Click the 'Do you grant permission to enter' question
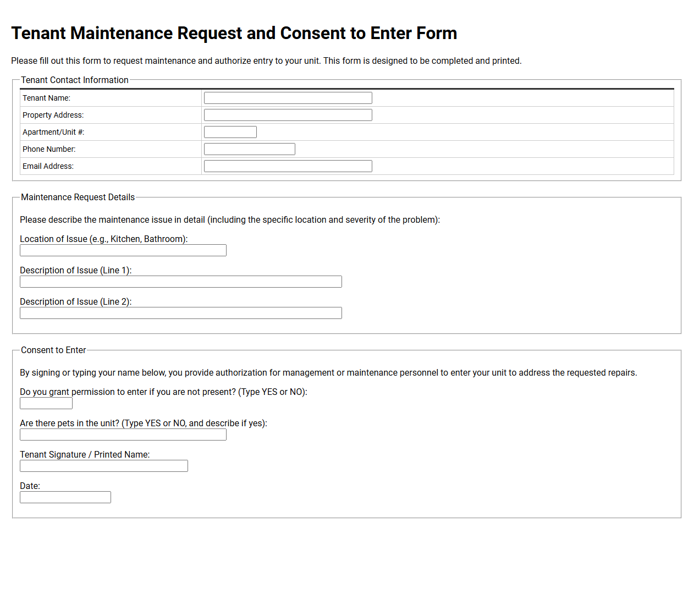This screenshot has width=694, height=616. [163, 392]
